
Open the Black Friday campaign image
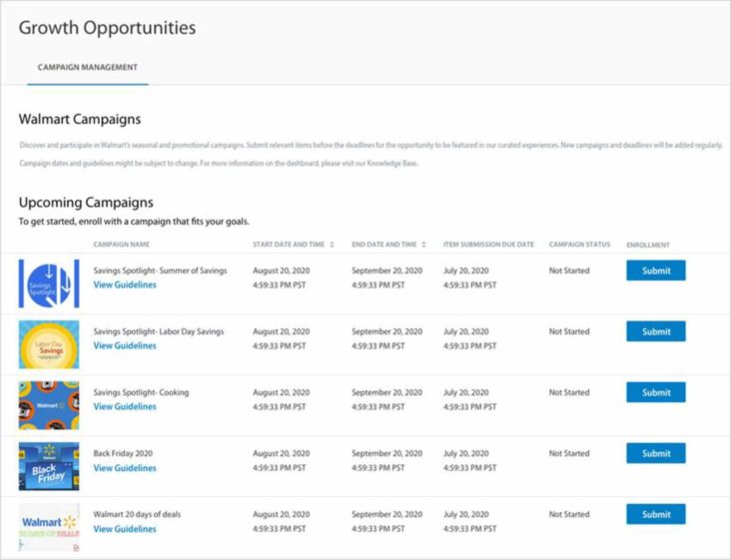click(x=49, y=466)
